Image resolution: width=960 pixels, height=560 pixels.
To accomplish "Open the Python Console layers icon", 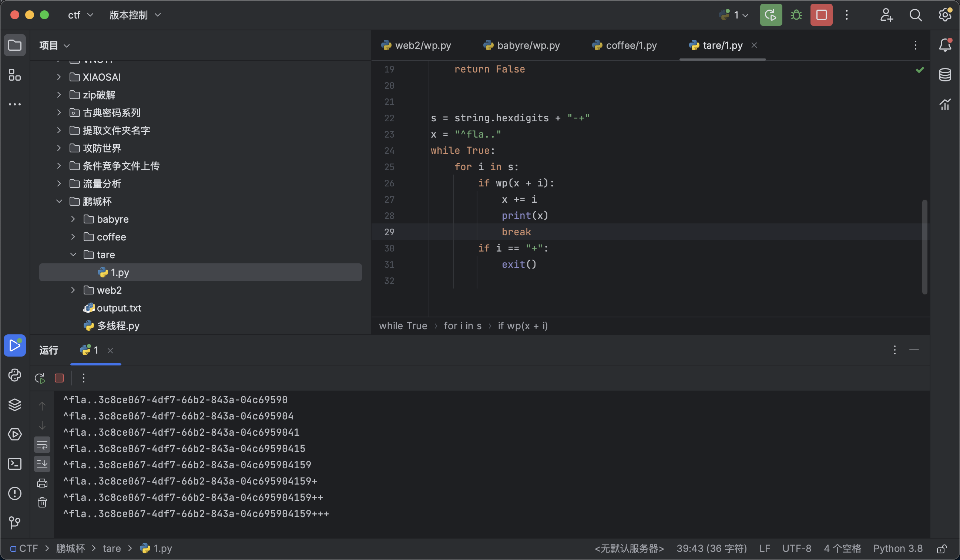I will (x=14, y=405).
